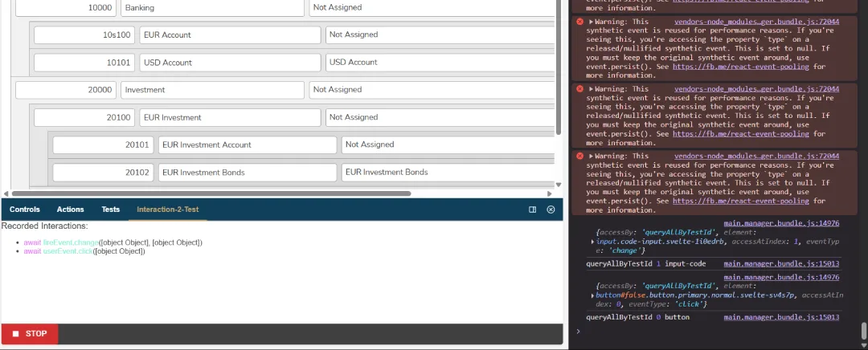Click the horizontal scrollbar under the accounts list
The height and width of the screenshot is (350, 868).
(x=211, y=193)
